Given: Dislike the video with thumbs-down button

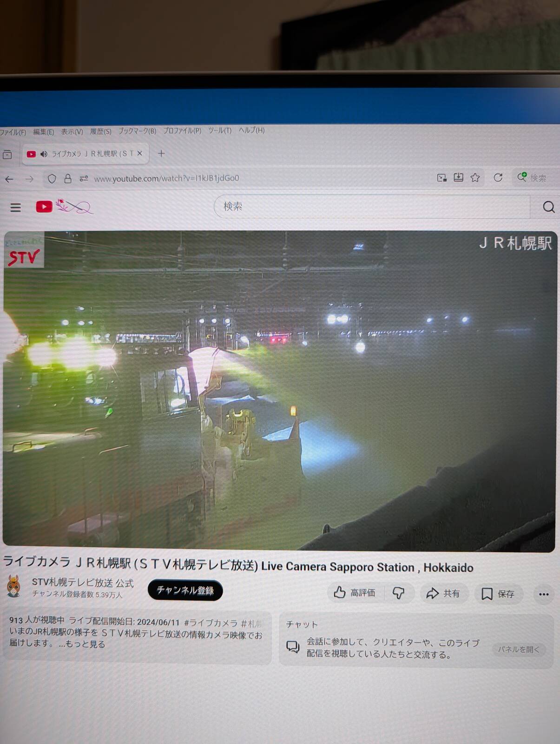Looking at the screenshot, I should (x=399, y=593).
